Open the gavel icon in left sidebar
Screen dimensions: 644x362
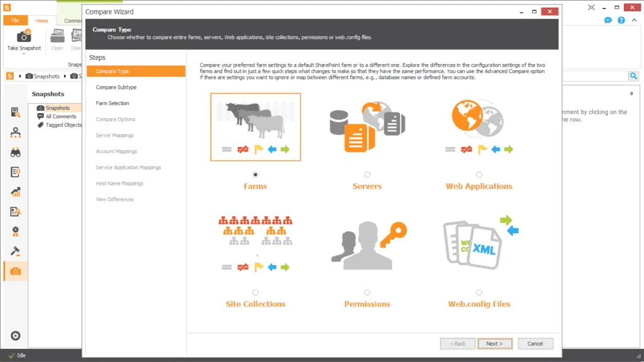pos(16,251)
